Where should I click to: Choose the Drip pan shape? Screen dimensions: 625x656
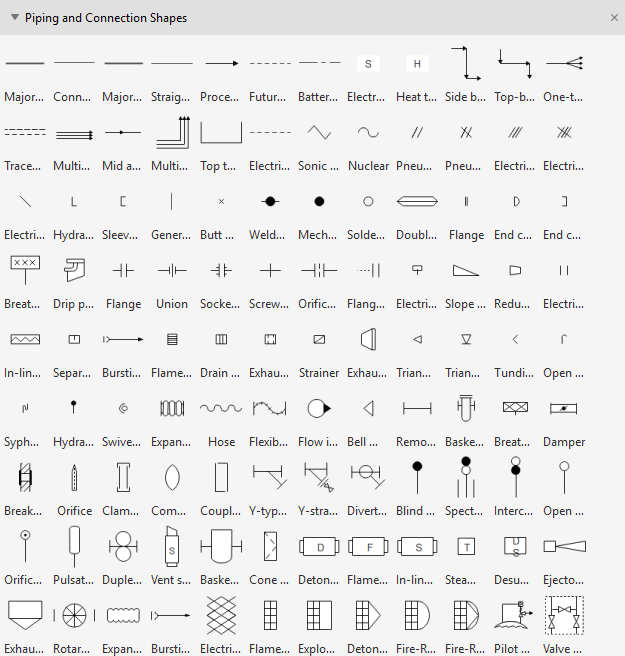coord(74,270)
